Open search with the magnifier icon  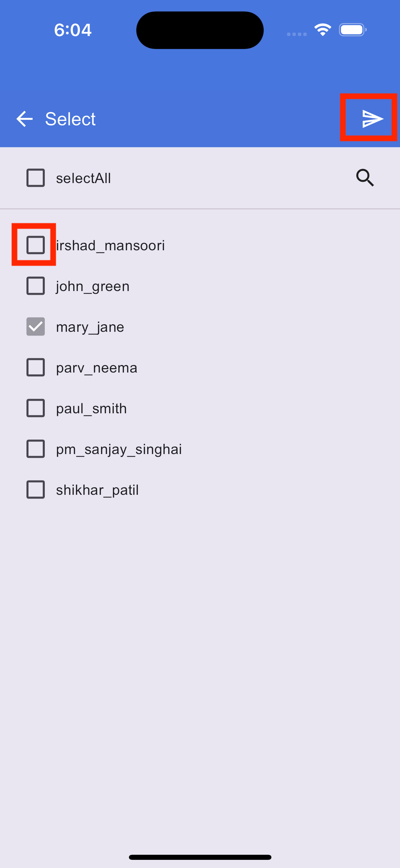click(x=365, y=178)
